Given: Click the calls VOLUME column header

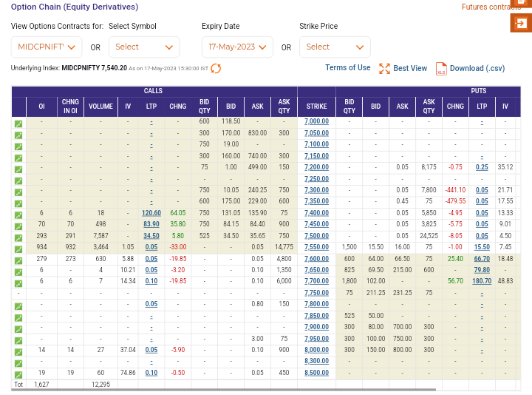Looking at the screenshot, I should (100, 107).
